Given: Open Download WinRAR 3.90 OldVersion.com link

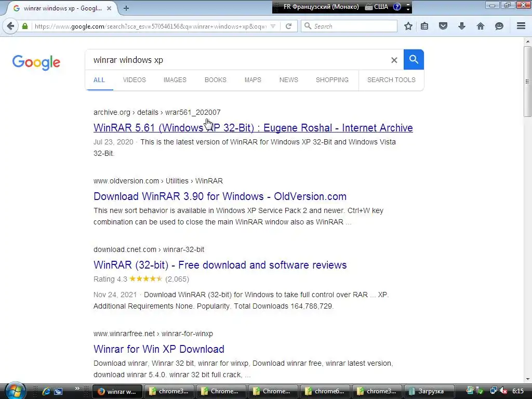Looking at the screenshot, I should pyautogui.click(x=220, y=196).
